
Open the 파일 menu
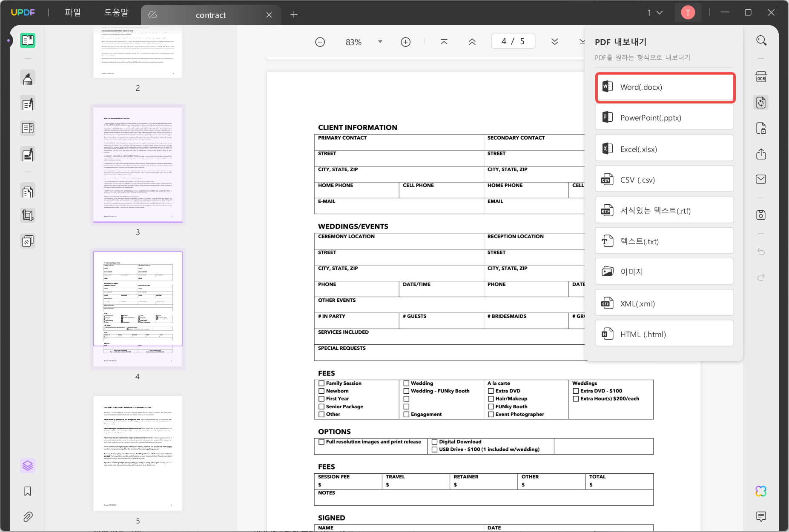(73, 13)
